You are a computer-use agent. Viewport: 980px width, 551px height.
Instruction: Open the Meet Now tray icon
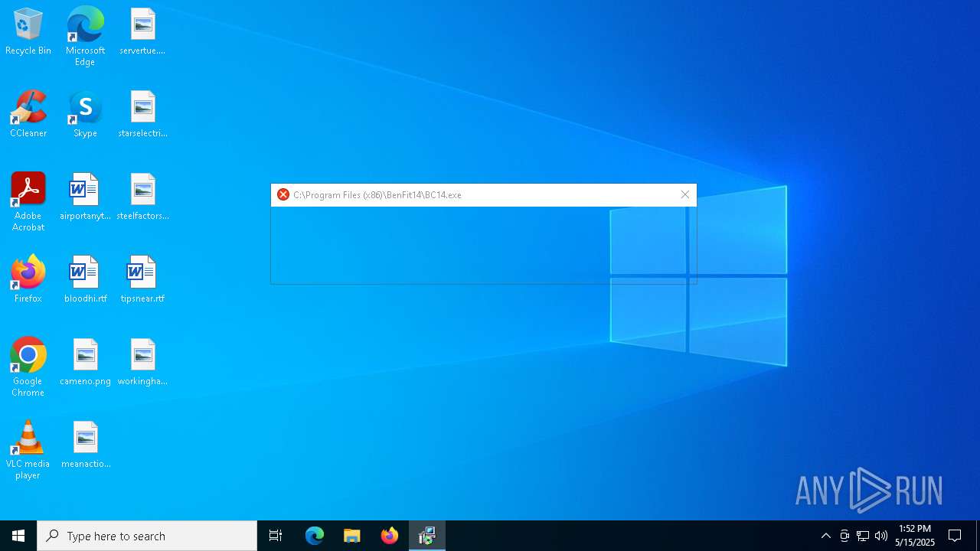844,536
